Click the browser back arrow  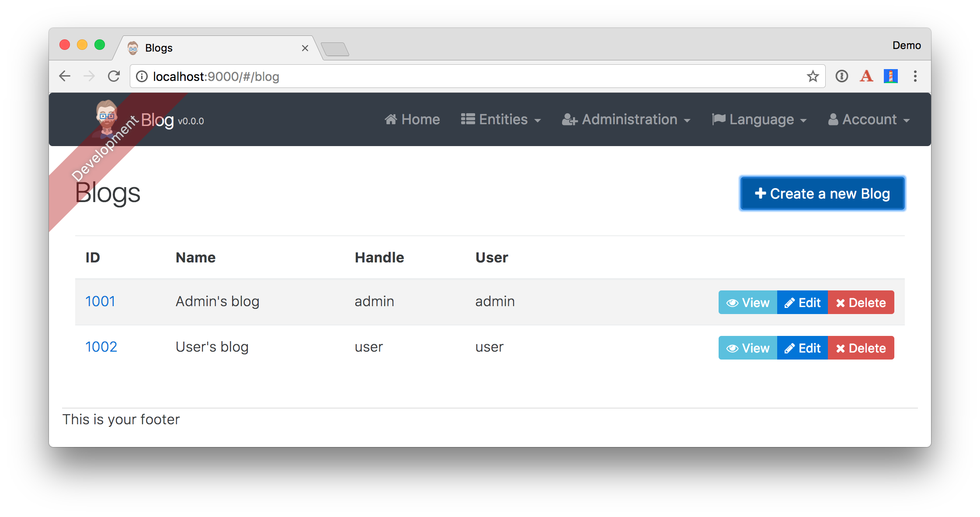tap(65, 76)
